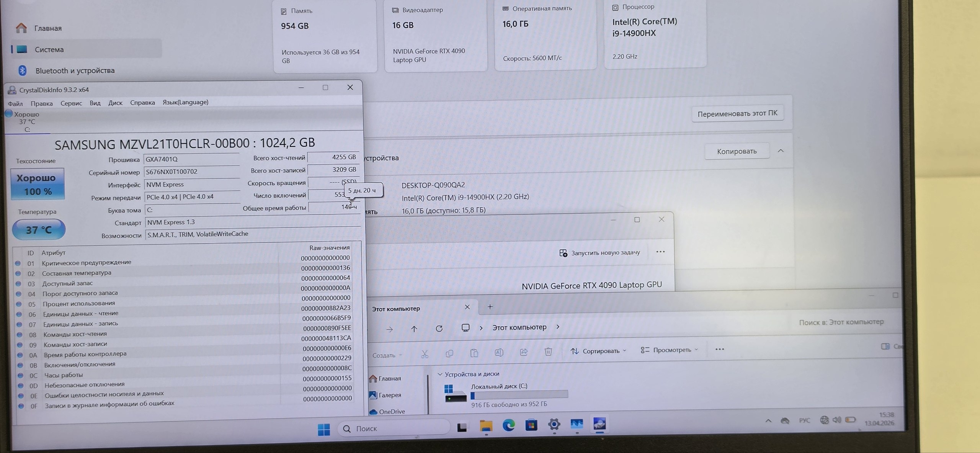Open the Сервис menu in CrystalDiskInfo
Image resolution: width=980 pixels, height=453 pixels.
71,103
